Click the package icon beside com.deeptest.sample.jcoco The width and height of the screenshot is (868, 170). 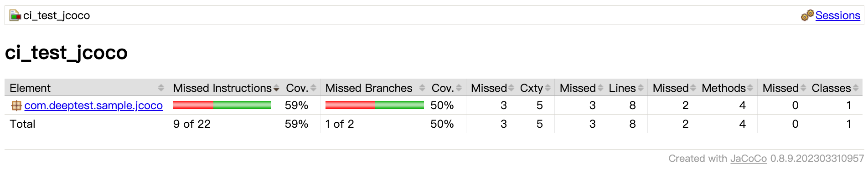point(16,105)
